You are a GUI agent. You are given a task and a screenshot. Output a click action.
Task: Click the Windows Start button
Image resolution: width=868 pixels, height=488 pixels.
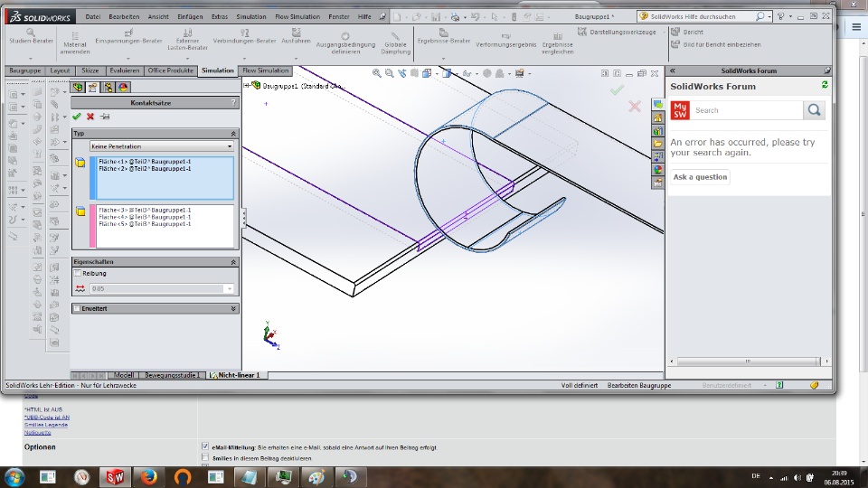(14, 476)
